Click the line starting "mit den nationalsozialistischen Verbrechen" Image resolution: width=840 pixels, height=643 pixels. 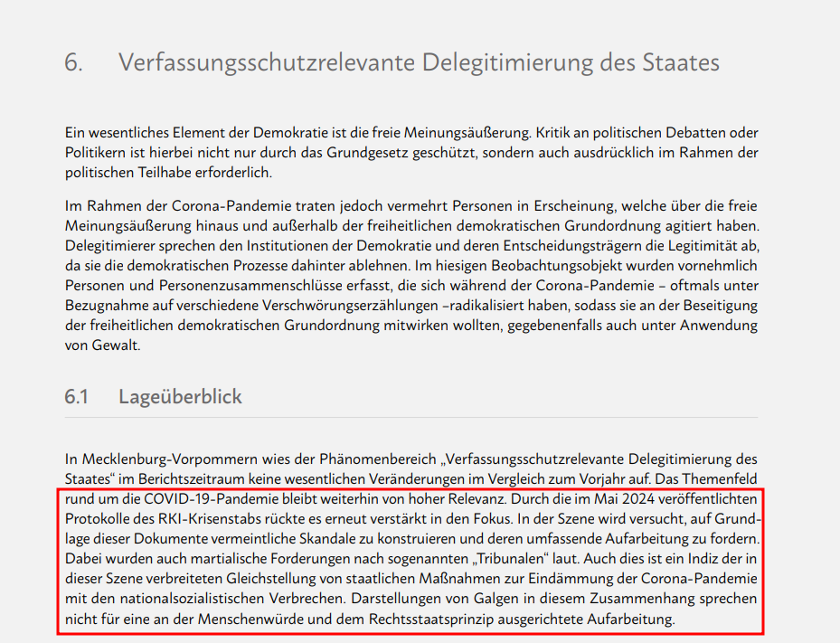pyautogui.click(x=411, y=599)
